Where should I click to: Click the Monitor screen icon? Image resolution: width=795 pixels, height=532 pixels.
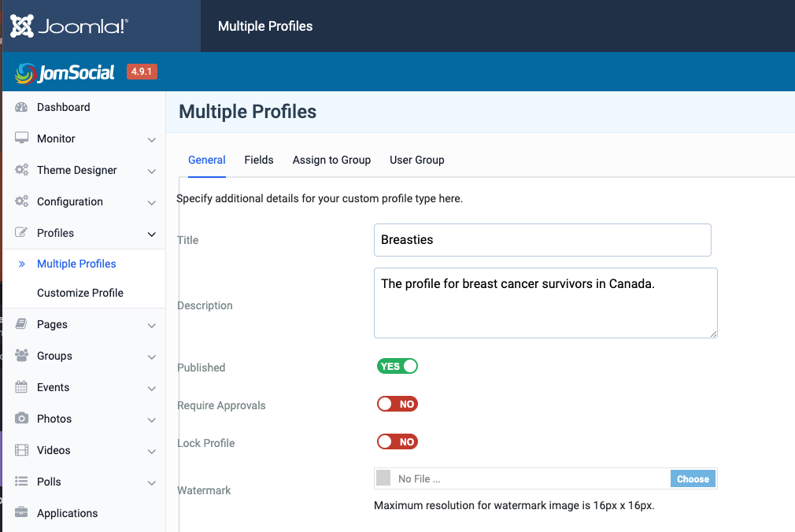[22, 139]
